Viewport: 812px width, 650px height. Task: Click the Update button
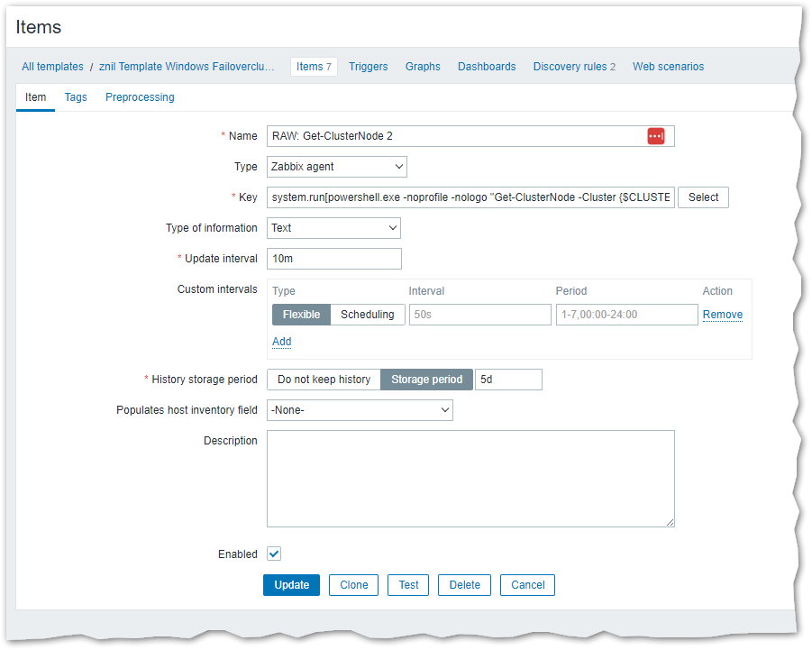click(291, 585)
